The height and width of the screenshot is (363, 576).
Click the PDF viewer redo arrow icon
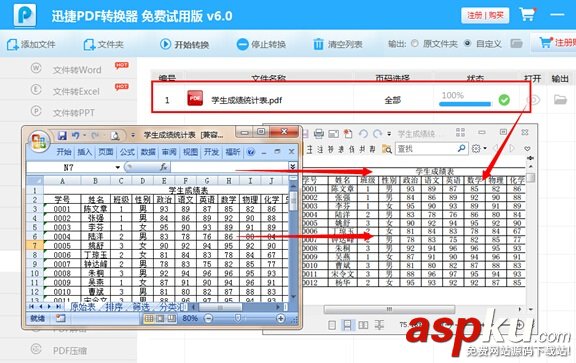(x=377, y=134)
